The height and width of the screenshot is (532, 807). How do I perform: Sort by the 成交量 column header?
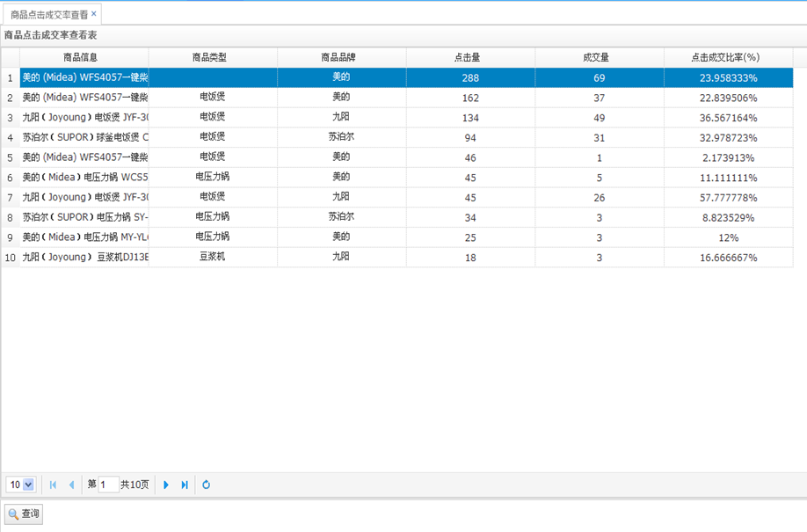point(600,57)
